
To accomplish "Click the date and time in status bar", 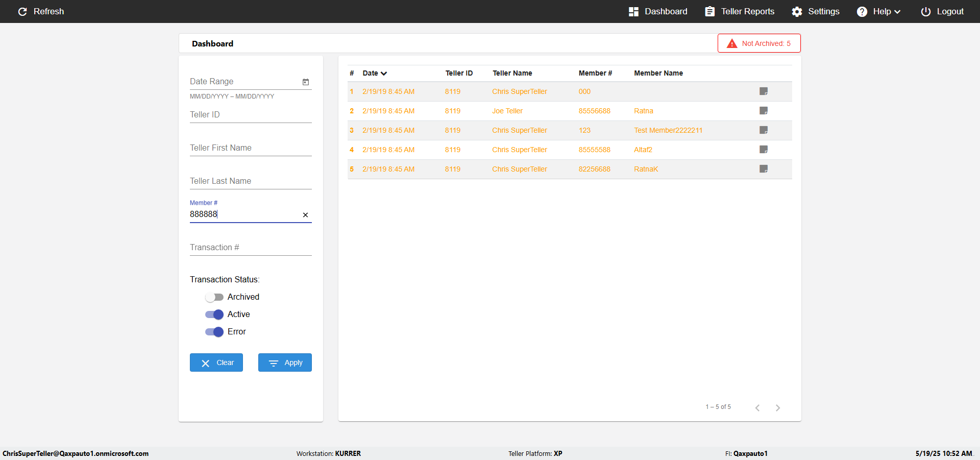I will click(944, 453).
